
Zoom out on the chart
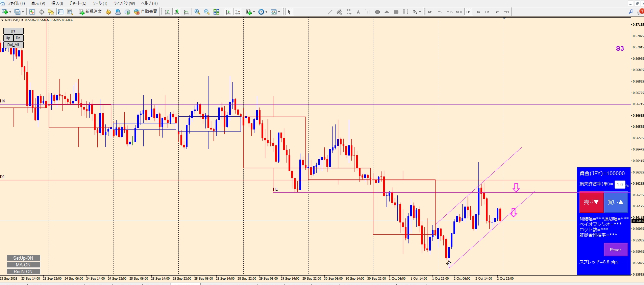click(x=207, y=12)
